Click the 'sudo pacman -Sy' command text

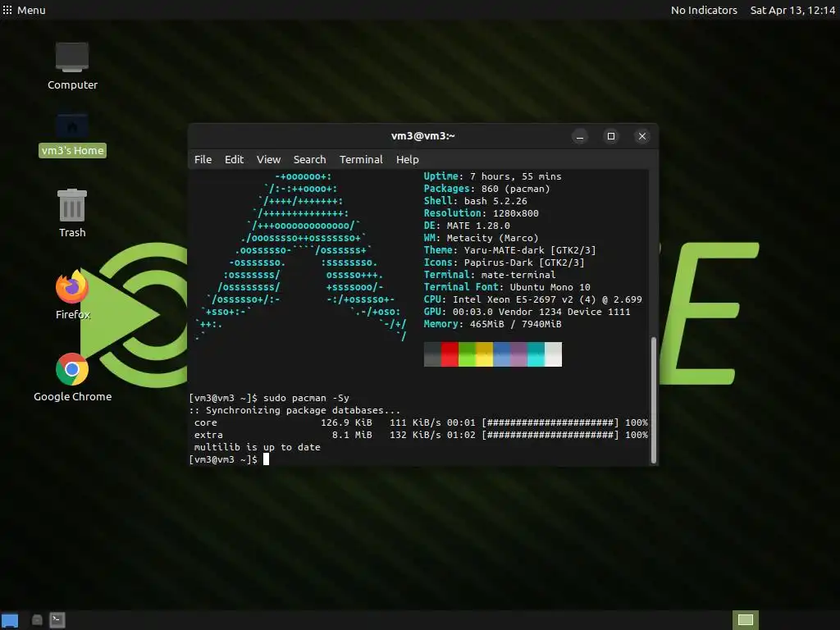(306, 398)
